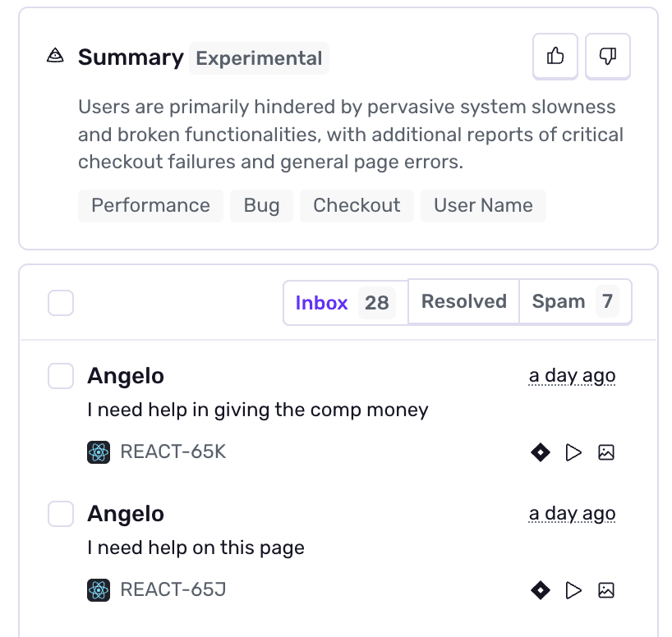Select the Inbox tab with 28 items

[x=345, y=303]
